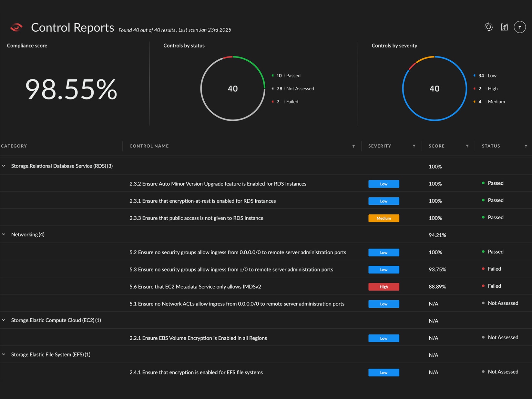Click the Controls by severity donut chart
Viewport: 532px width, 399px height.
pyautogui.click(x=435, y=88)
